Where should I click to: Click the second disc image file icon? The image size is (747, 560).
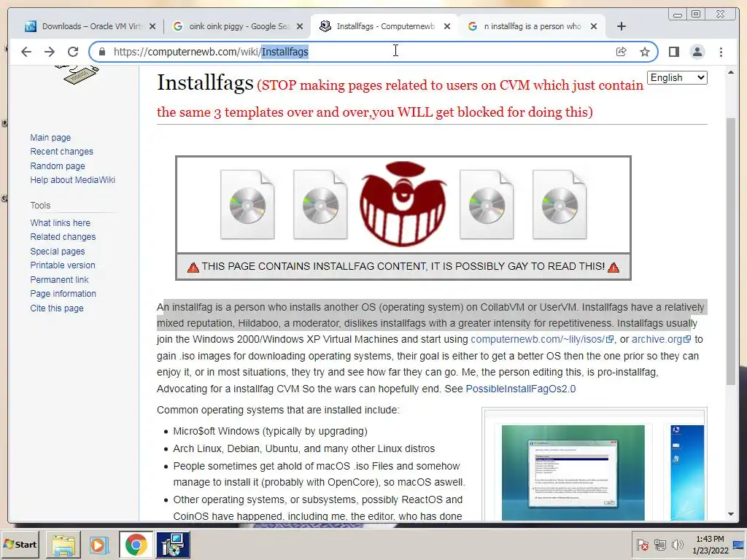pos(320,204)
